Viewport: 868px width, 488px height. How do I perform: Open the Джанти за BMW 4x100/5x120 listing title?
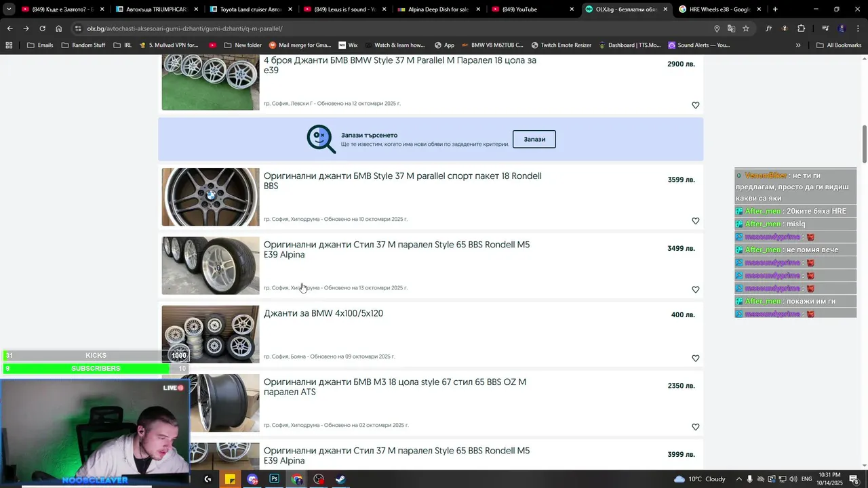click(323, 313)
